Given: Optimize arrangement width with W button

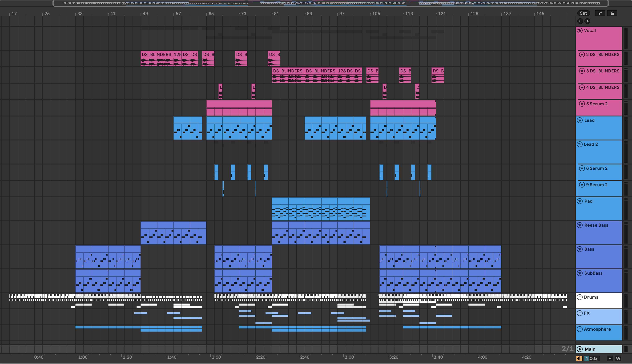Looking at the screenshot, I should (x=618, y=358).
